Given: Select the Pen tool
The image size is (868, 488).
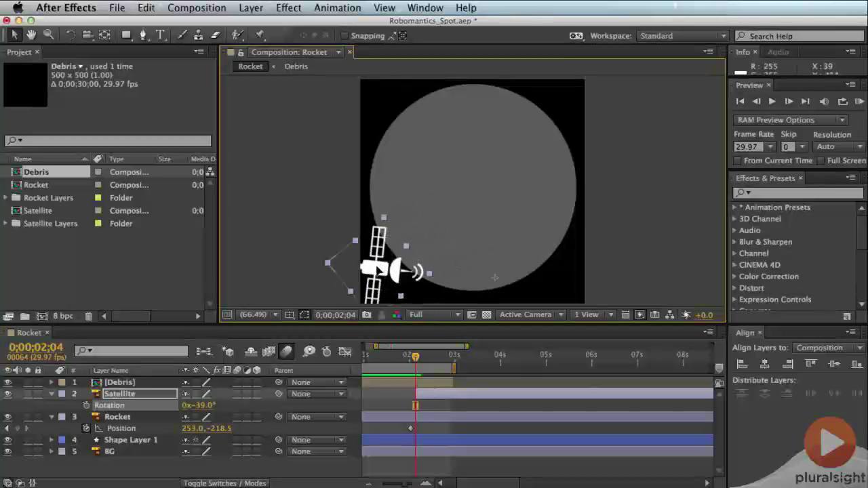Looking at the screenshot, I should pyautogui.click(x=143, y=35).
